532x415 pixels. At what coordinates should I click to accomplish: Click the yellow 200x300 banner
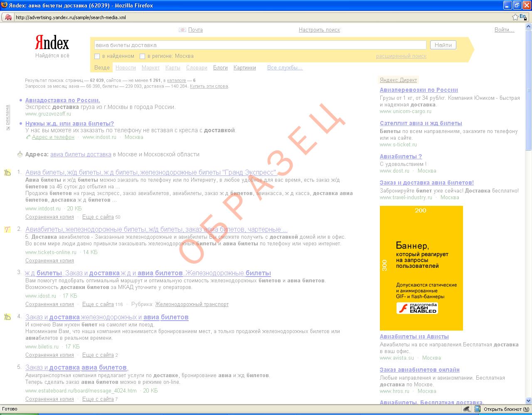421,268
